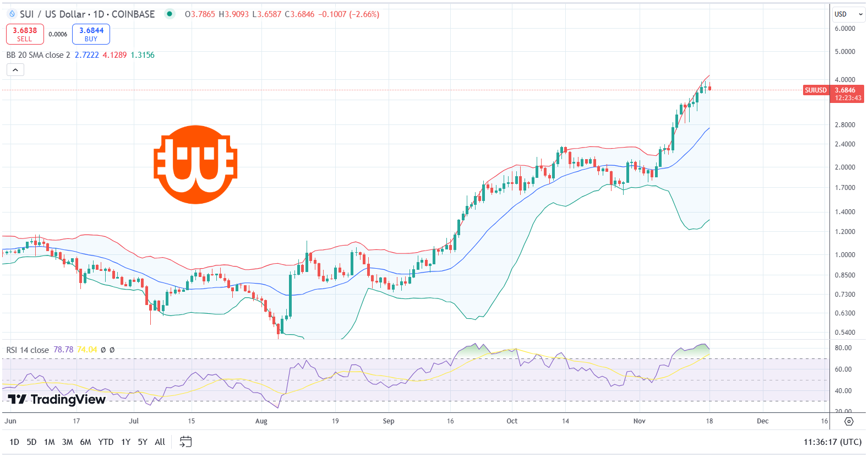Viewport: 868px width, 457px height.
Task: Click the 11:36:17 (UTC) timezone clock
Action: 832,442
